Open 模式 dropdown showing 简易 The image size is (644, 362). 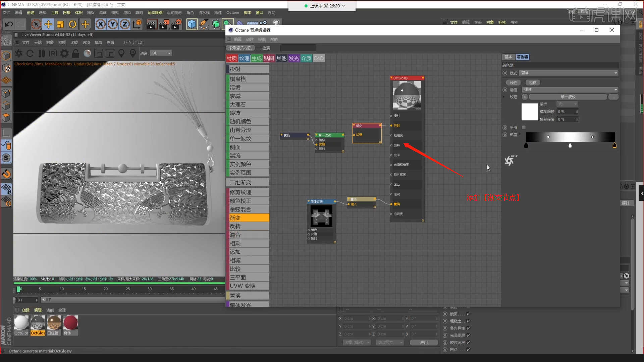569,73
